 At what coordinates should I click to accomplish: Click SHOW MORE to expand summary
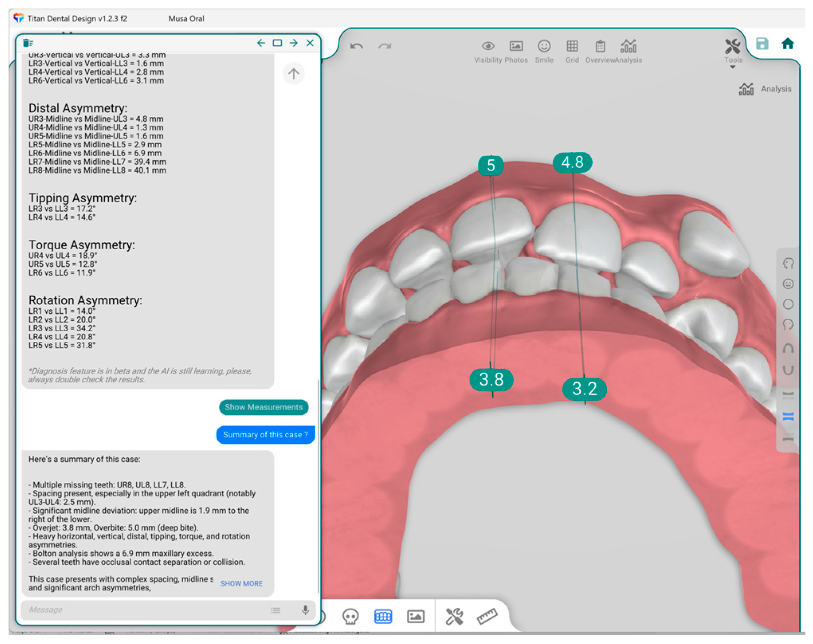[241, 583]
